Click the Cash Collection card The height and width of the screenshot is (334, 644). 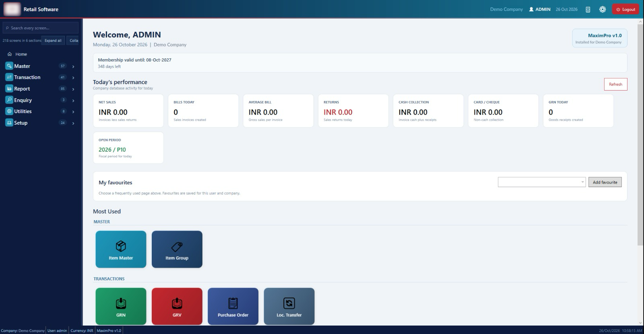click(428, 111)
